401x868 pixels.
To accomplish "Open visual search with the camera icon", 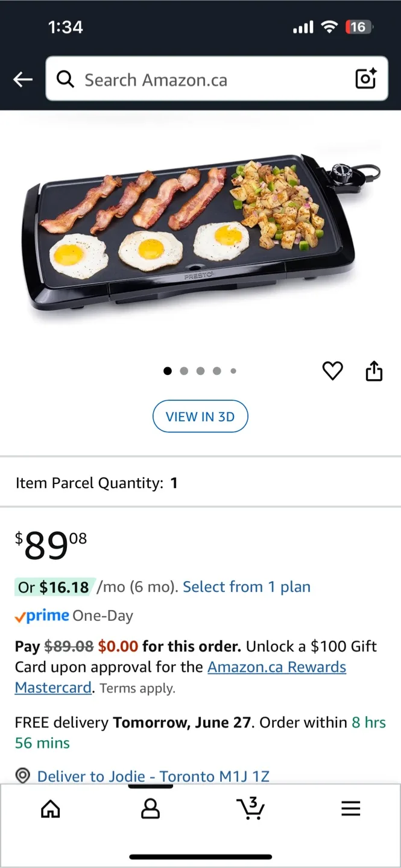I will (x=365, y=78).
